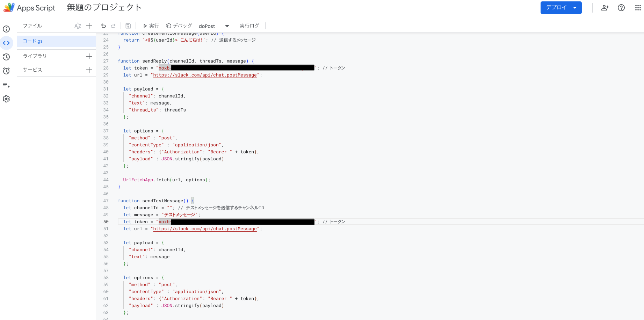
Task: Open the Triggers panel
Action: pos(6,71)
